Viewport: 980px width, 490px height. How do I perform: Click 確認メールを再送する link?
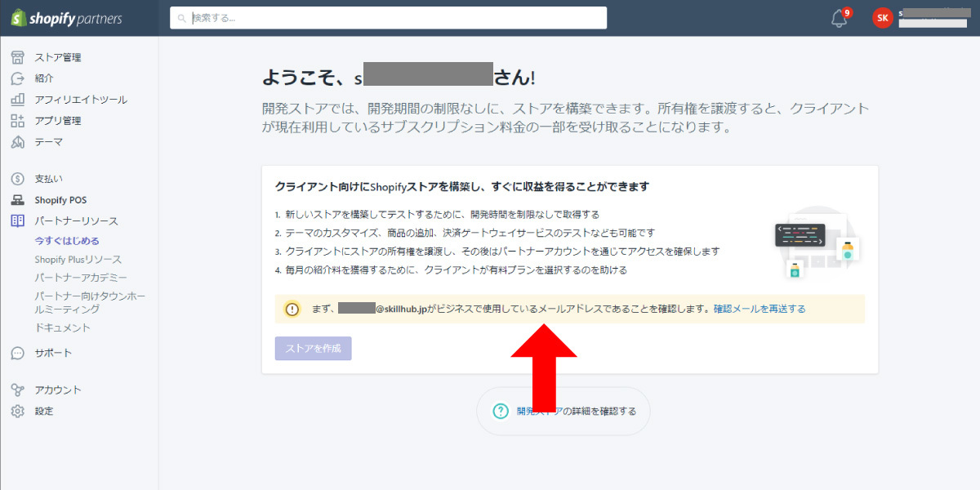pyautogui.click(x=759, y=310)
